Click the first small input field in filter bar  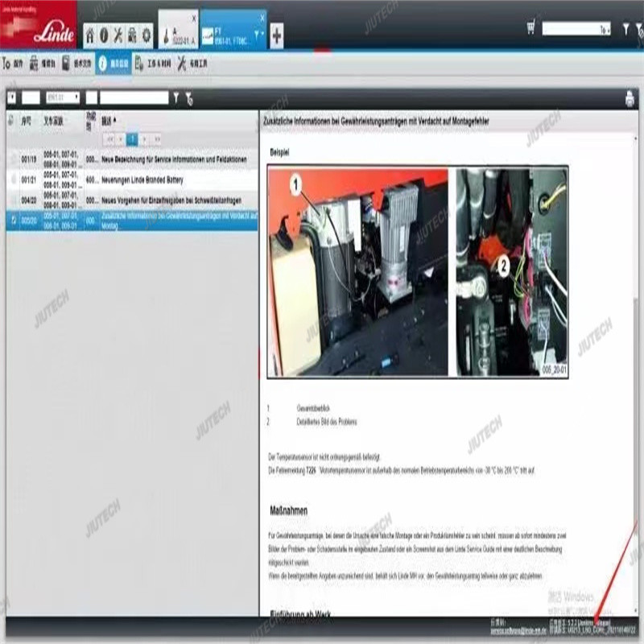pos(31,97)
